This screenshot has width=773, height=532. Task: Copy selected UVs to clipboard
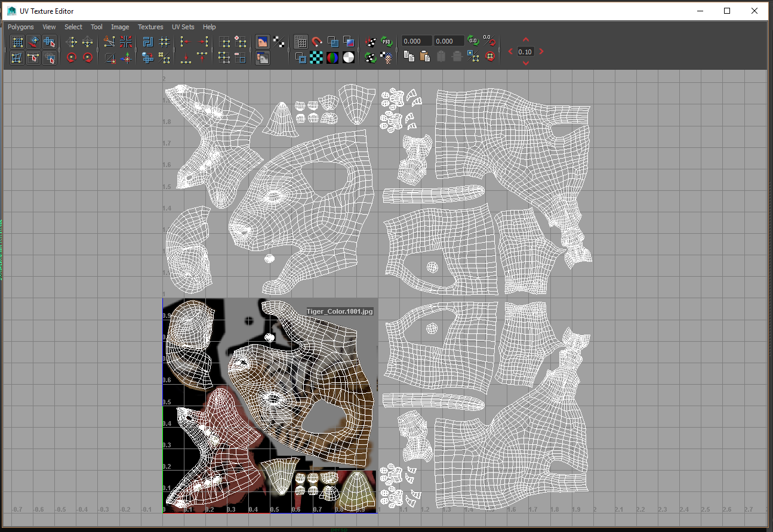coord(410,57)
